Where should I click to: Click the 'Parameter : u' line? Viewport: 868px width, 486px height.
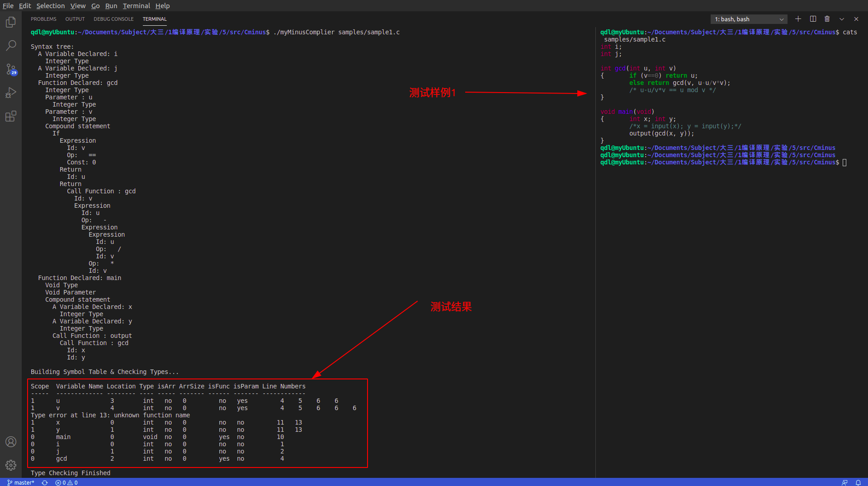tap(69, 97)
